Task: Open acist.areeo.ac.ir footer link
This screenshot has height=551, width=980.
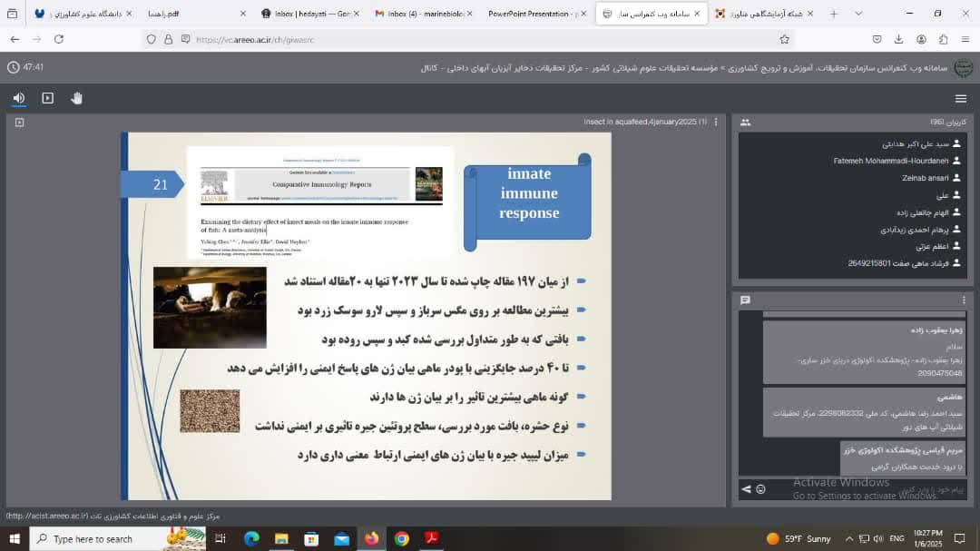Action: 47,516
